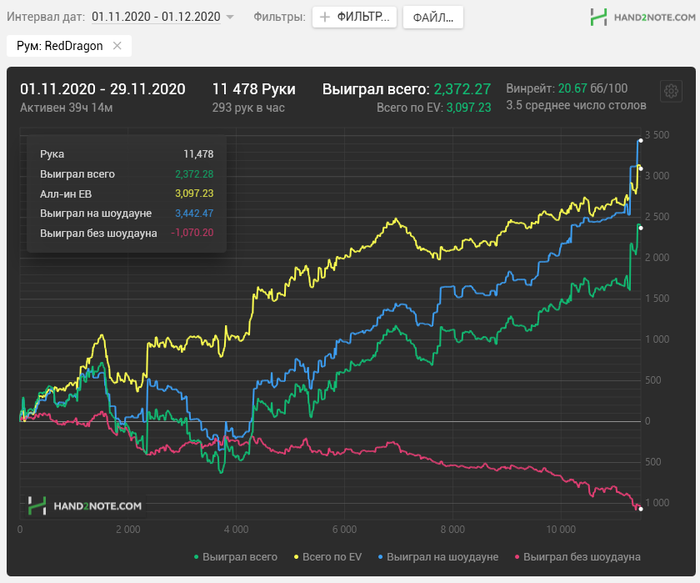Click the Выиграл всего 2,372.27 value
This screenshot has width=700, height=583.
click(462, 89)
